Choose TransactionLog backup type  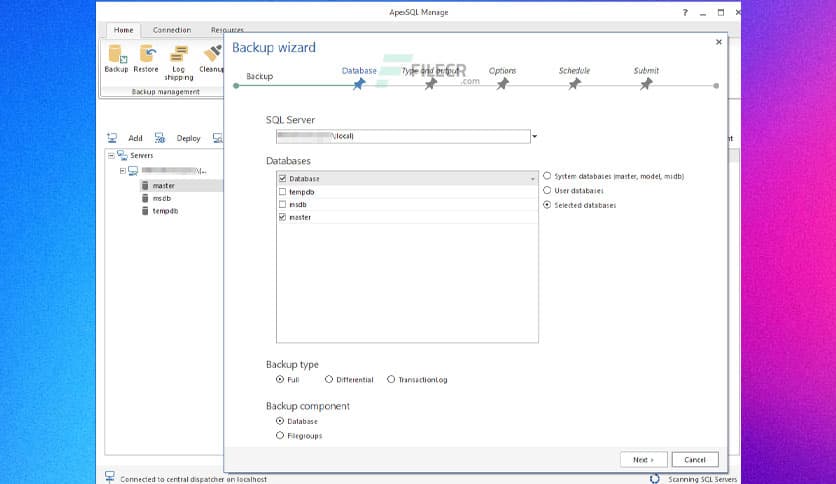pyautogui.click(x=391, y=379)
